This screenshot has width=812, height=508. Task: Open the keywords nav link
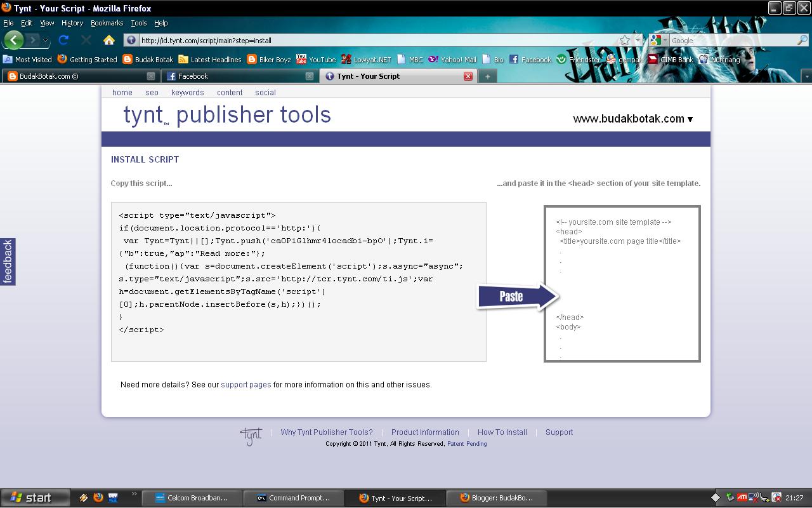click(187, 93)
